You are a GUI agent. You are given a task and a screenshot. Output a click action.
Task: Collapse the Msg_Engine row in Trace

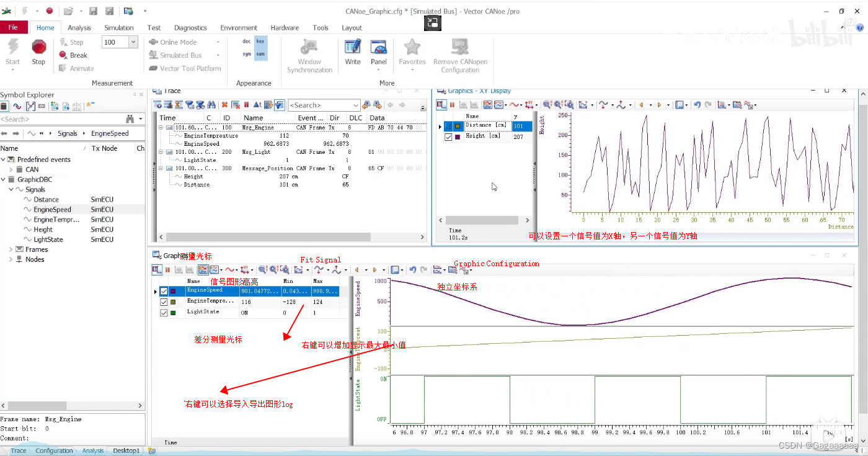click(161, 127)
